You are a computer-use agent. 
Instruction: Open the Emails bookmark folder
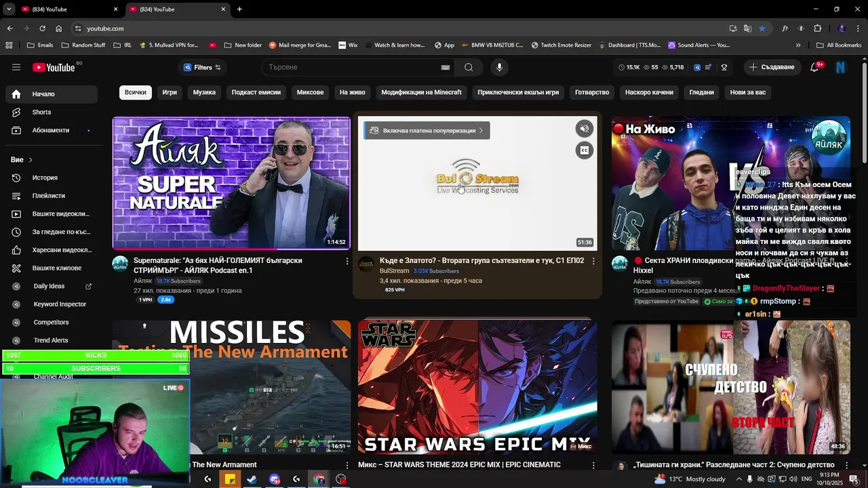point(40,45)
